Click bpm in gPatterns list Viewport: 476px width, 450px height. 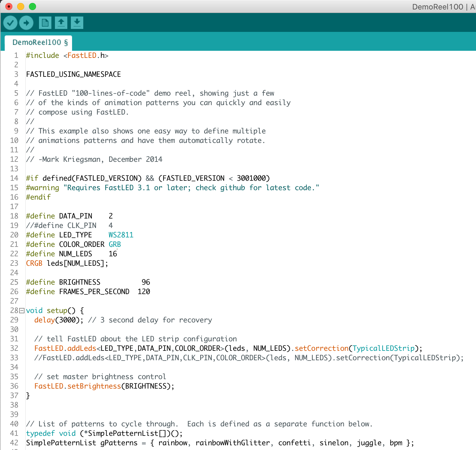click(x=396, y=443)
